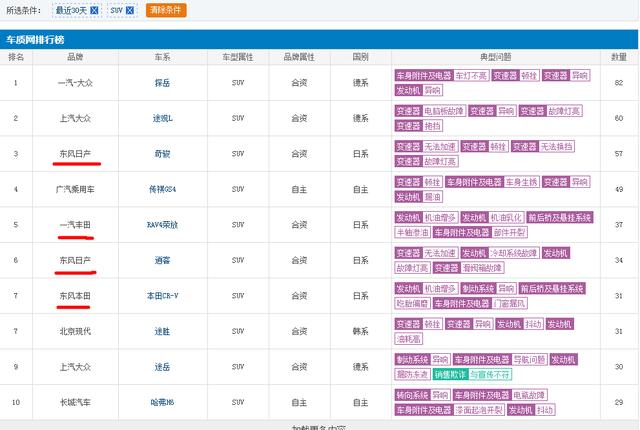Open the 途胜 car series link

tap(161, 331)
